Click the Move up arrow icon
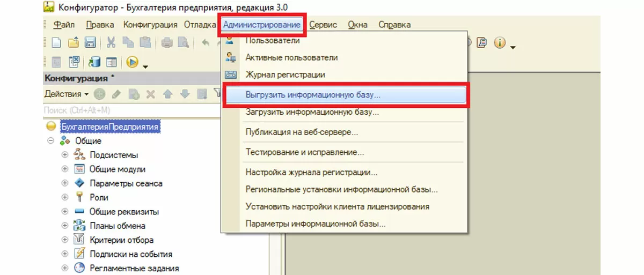This screenshot has height=275, width=644. [168, 94]
